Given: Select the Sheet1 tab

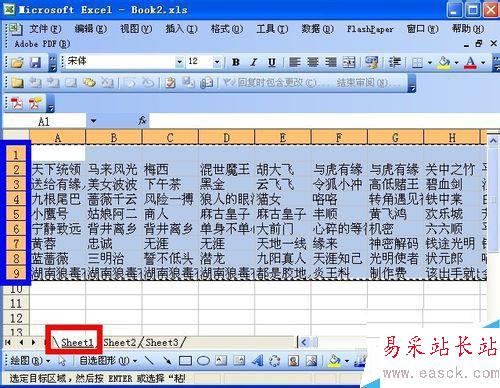Looking at the screenshot, I should click(x=77, y=343).
